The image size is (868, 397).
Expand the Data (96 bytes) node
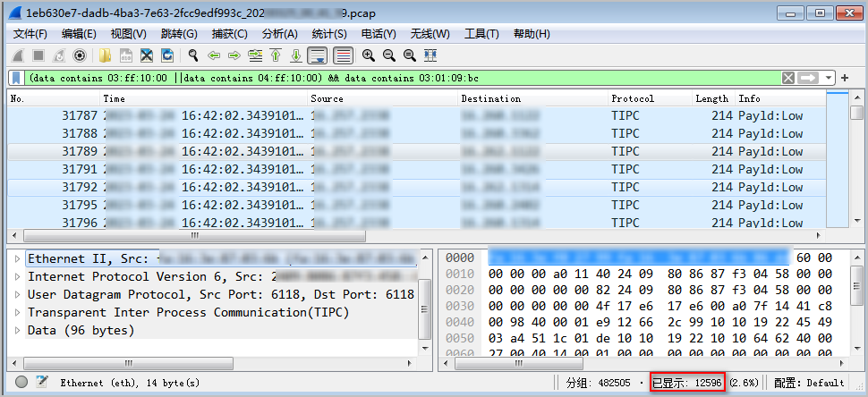[x=17, y=330]
